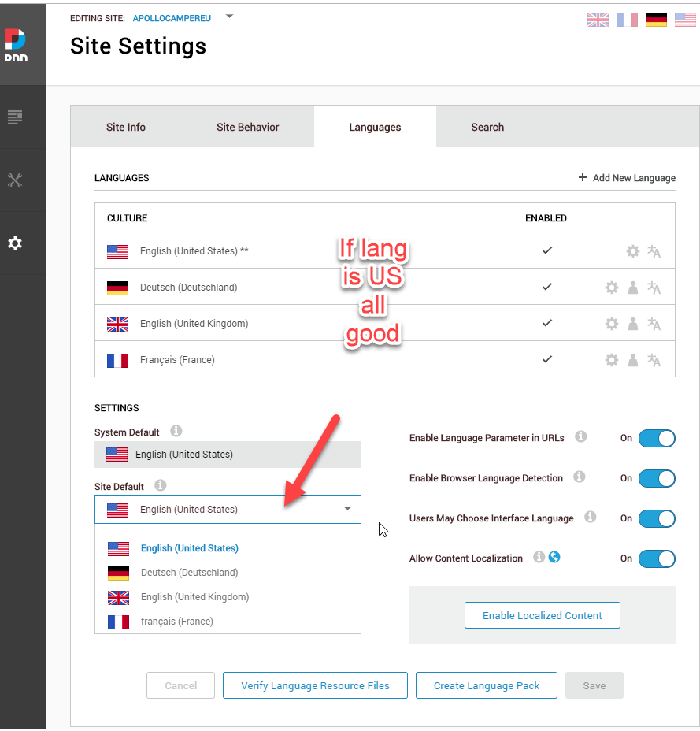Click the translate icon on the Français (France) row
The height and width of the screenshot is (731, 700).
point(654,359)
